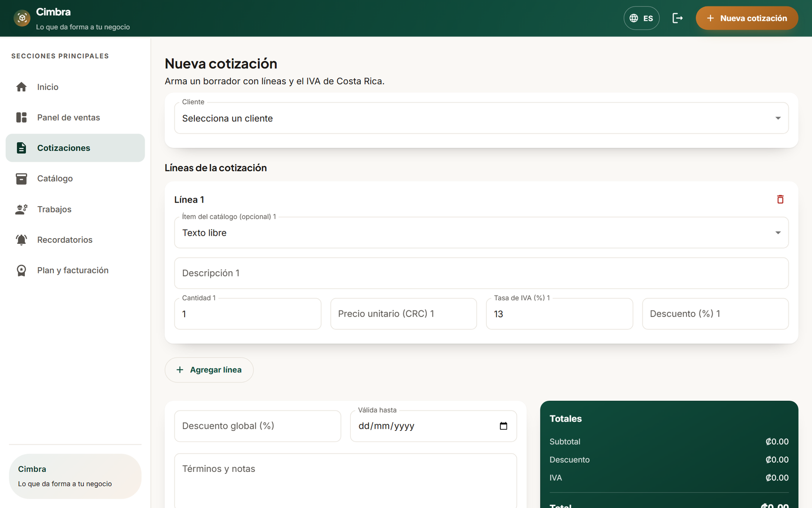Click the IVA label in Totales
This screenshot has height=508, width=812.
coord(556,478)
